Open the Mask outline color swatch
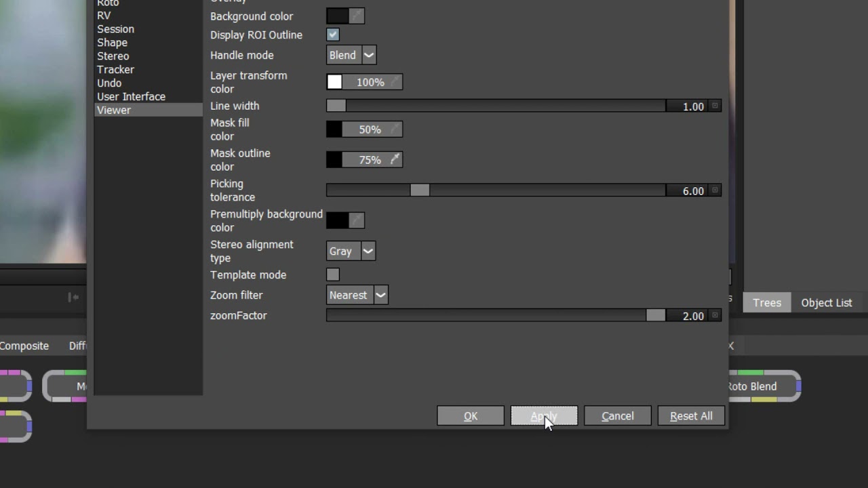This screenshot has height=488, width=868. point(334,160)
